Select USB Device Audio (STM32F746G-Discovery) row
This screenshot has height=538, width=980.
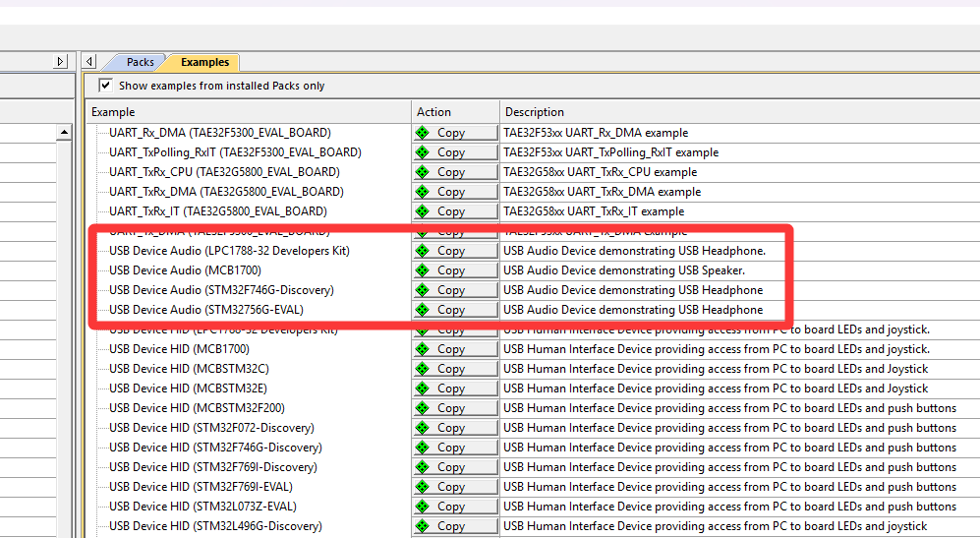coord(221,290)
